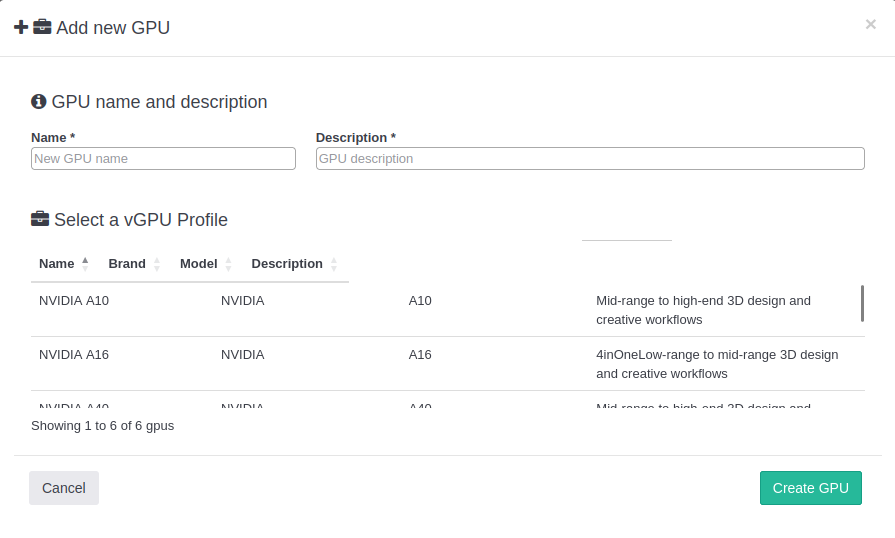Click the info icon next to GPU name heading
The height and width of the screenshot is (538, 895).
(x=39, y=101)
